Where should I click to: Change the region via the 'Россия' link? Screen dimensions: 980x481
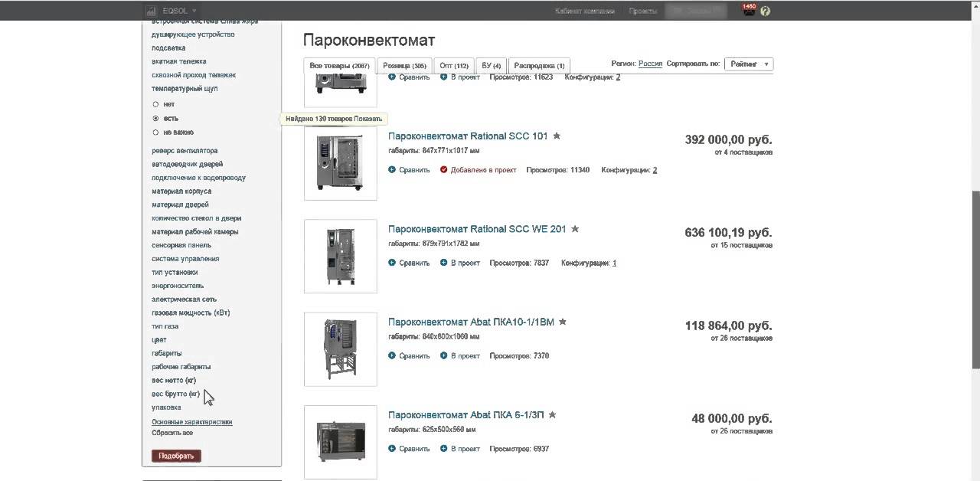(x=650, y=64)
